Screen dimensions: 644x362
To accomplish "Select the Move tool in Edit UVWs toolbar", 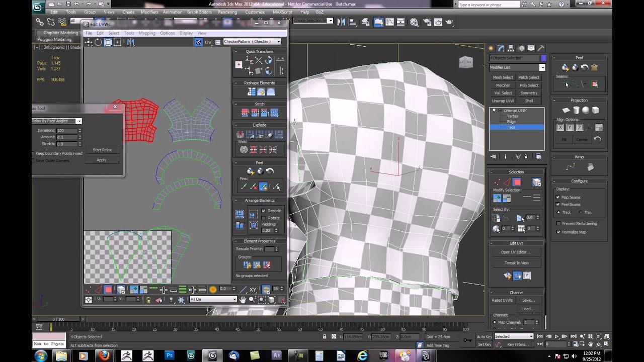I will [89, 42].
